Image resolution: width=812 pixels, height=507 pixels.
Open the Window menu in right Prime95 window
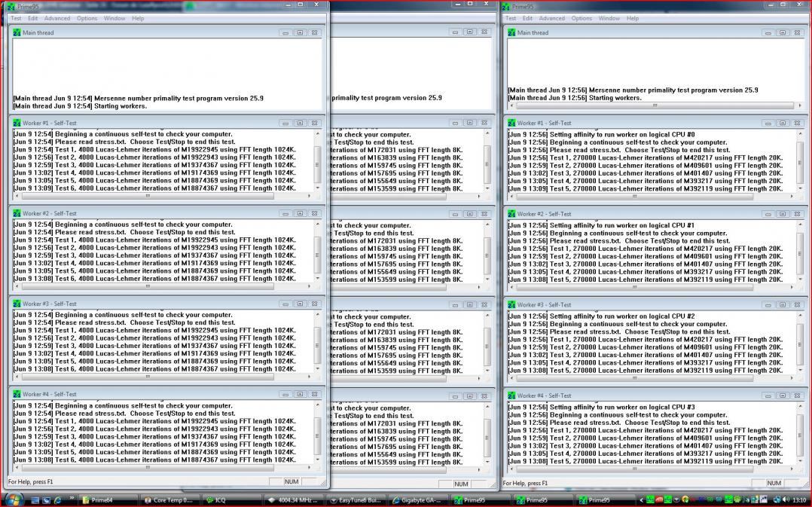[x=609, y=18]
